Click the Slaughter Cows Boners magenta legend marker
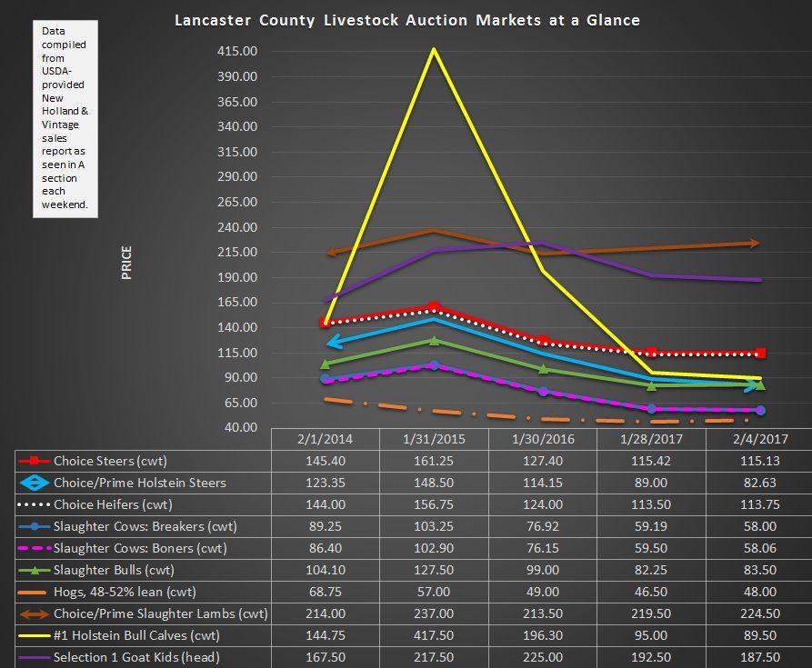812x668 pixels. coord(35,548)
